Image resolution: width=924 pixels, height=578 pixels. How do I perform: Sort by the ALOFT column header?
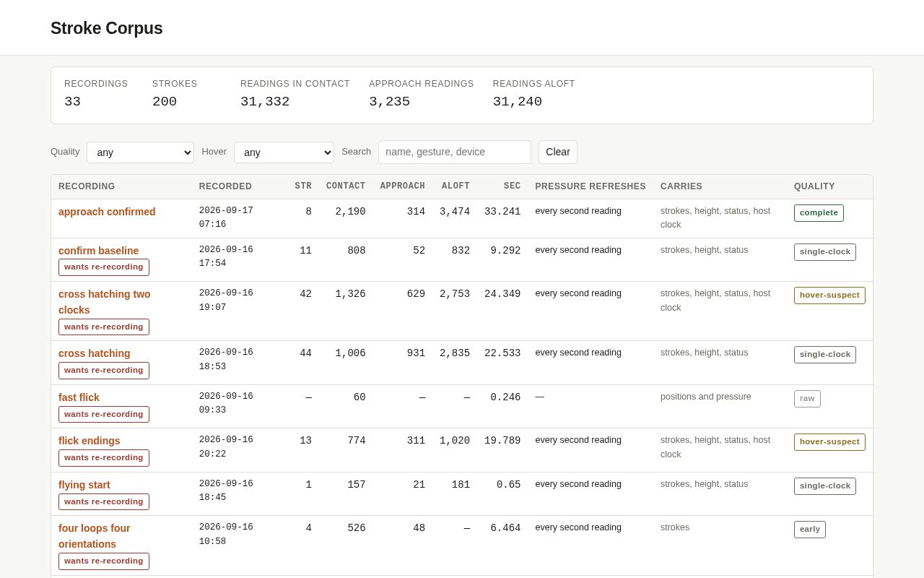(x=456, y=186)
